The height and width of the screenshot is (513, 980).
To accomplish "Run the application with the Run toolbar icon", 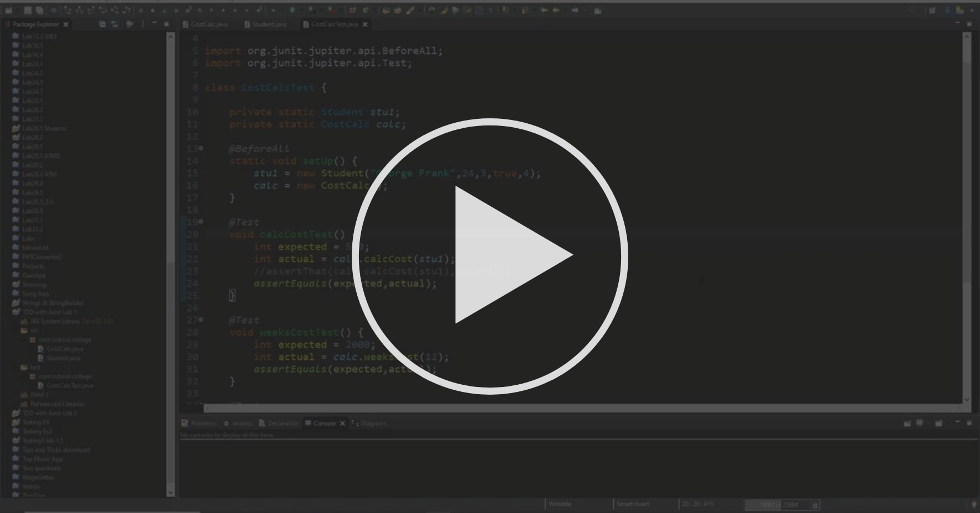I will coord(291,10).
